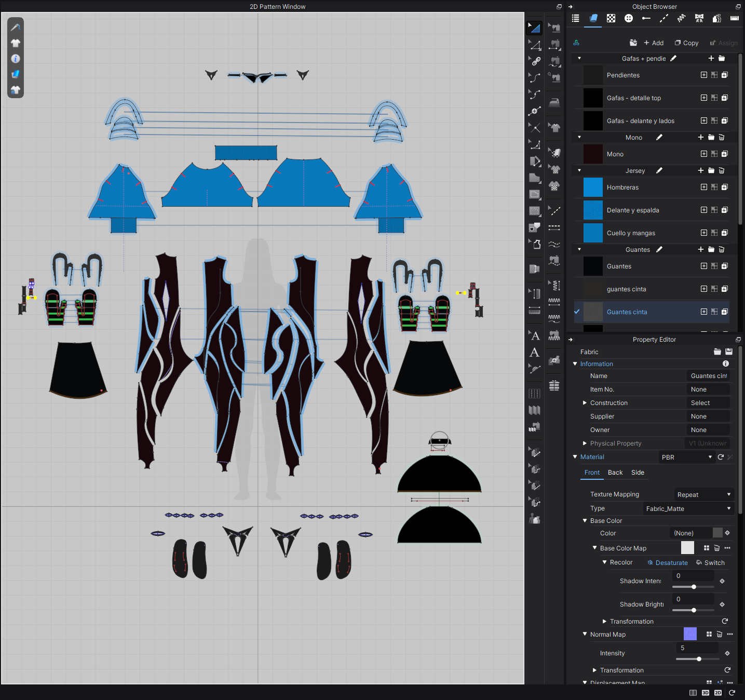Toggle the checkmark on Guantes cinta fabric
The height and width of the screenshot is (700, 745).
577,312
